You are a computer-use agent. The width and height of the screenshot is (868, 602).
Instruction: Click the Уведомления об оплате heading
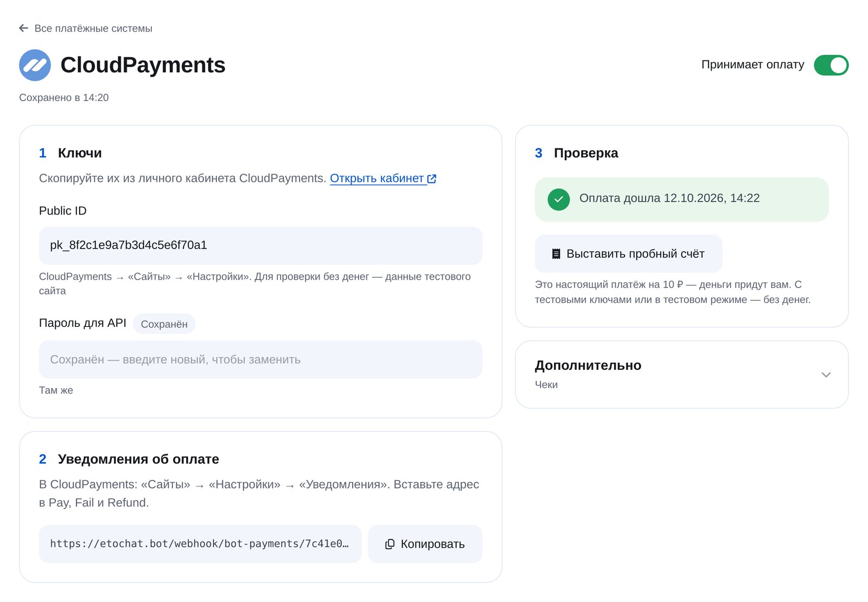tap(138, 459)
